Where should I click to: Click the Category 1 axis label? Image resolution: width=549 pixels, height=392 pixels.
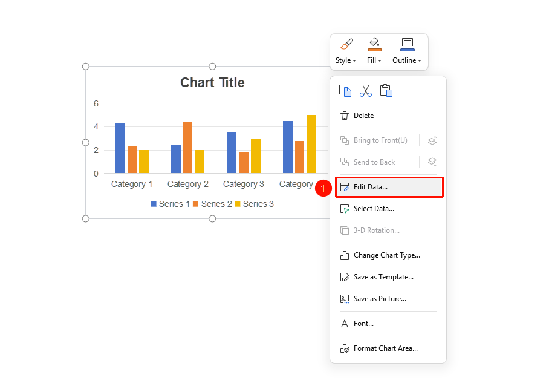[x=132, y=185]
